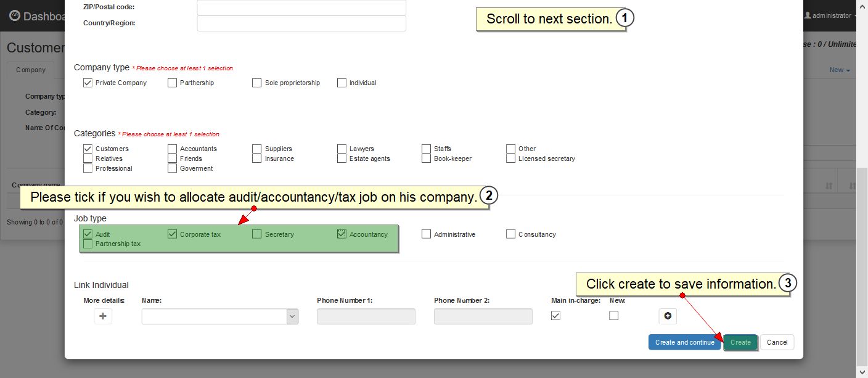Click the Dashboard gauge icon
The image size is (868, 378).
click(15, 16)
